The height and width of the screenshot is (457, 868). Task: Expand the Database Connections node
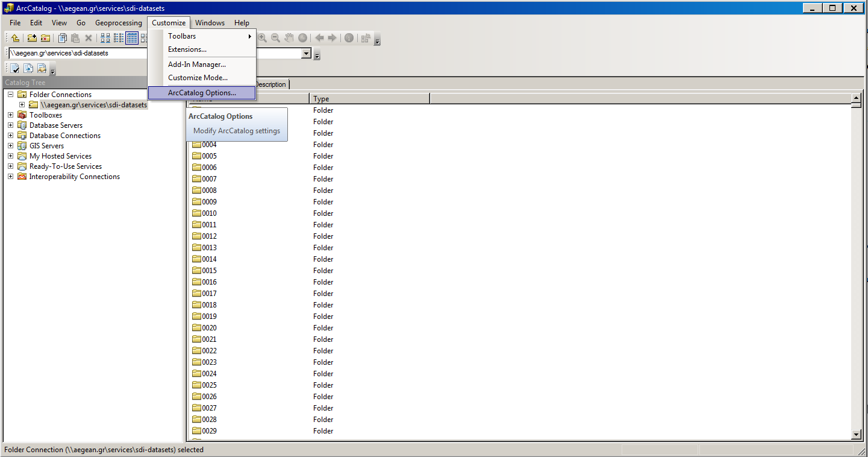(x=10, y=135)
